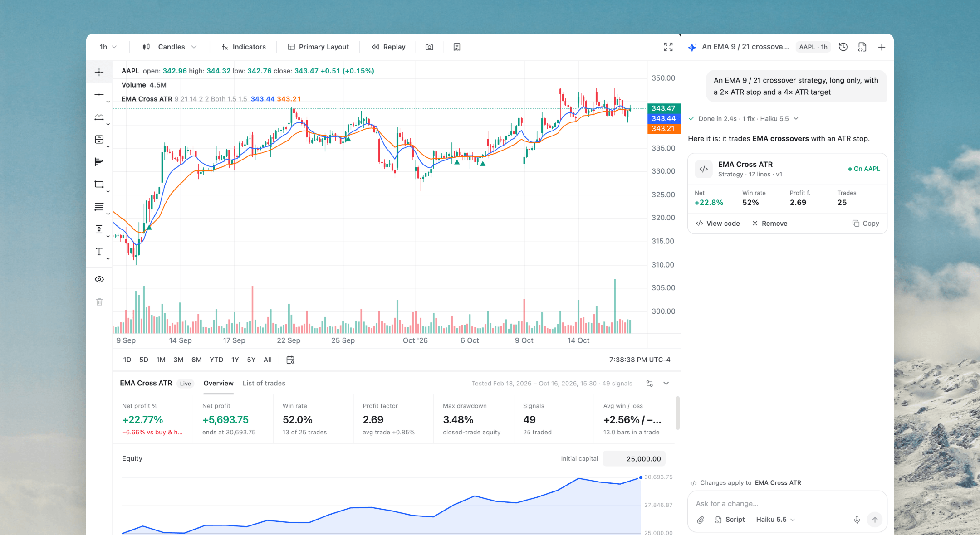The width and height of the screenshot is (980, 535).
Task: Expand the 'Done in 2.4s' details chevron
Action: click(x=796, y=119)
